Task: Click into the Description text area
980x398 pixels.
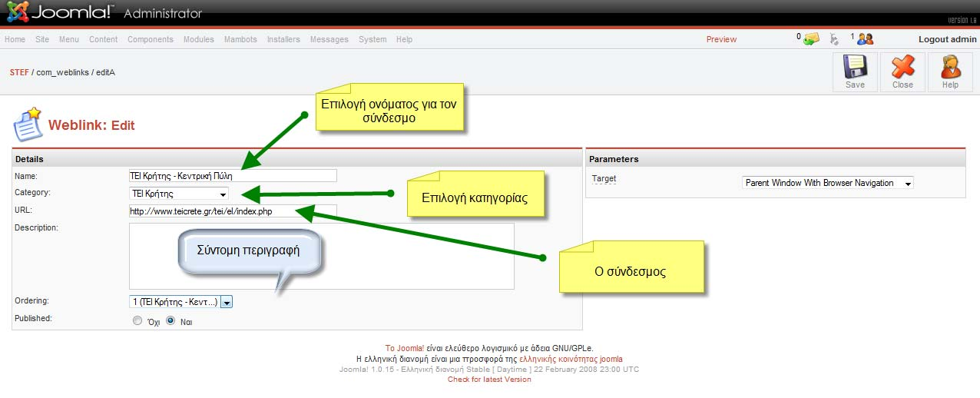Action: point(322,257)
